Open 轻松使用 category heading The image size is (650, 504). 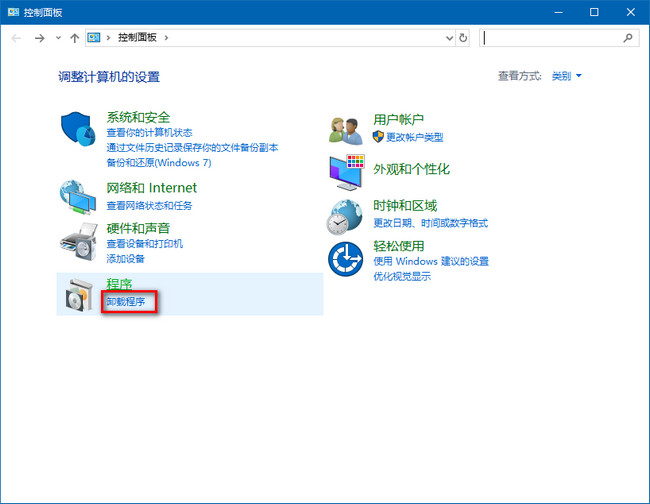(398, 246)
